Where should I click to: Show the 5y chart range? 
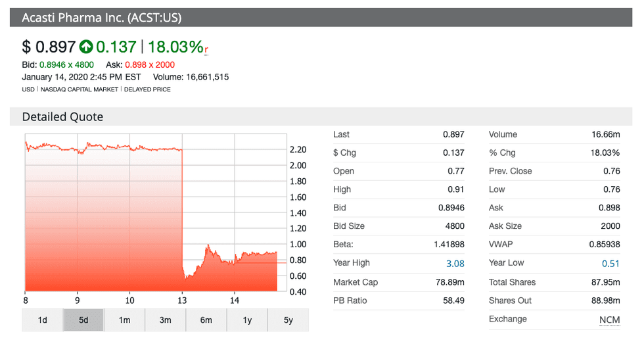click(x=288, y=320)
